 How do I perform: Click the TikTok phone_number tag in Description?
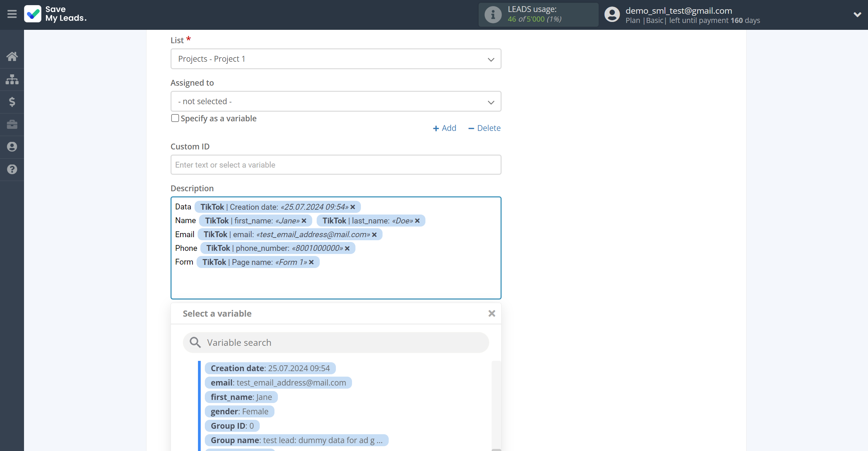(x=278, y=248)
